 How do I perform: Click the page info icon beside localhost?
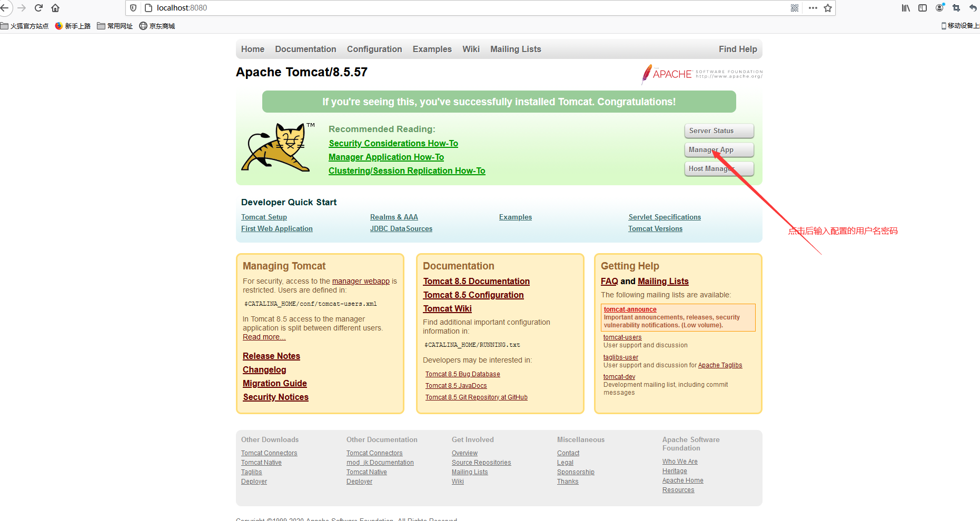[149, 8]
